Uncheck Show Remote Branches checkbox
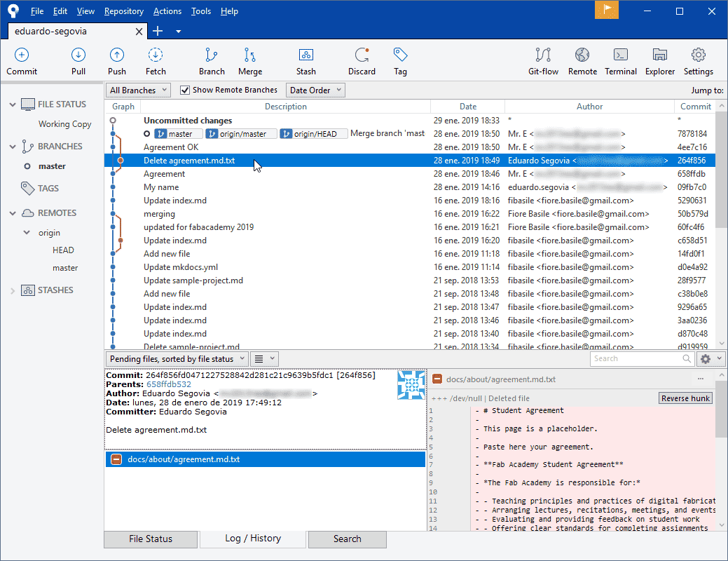The width and height of the screenshot is (728, 561). [185, 90]
